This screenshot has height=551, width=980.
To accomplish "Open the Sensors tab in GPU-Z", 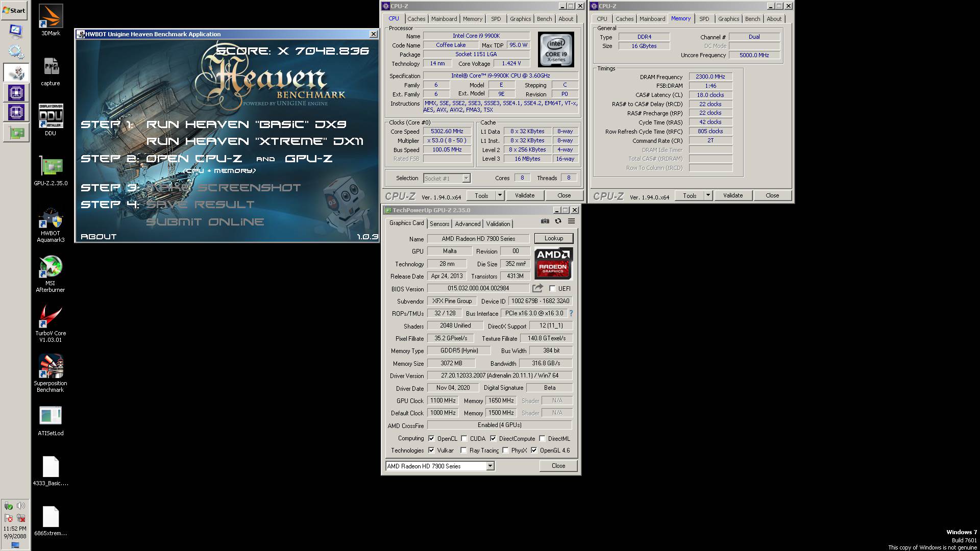I will [x=439, y=224].
